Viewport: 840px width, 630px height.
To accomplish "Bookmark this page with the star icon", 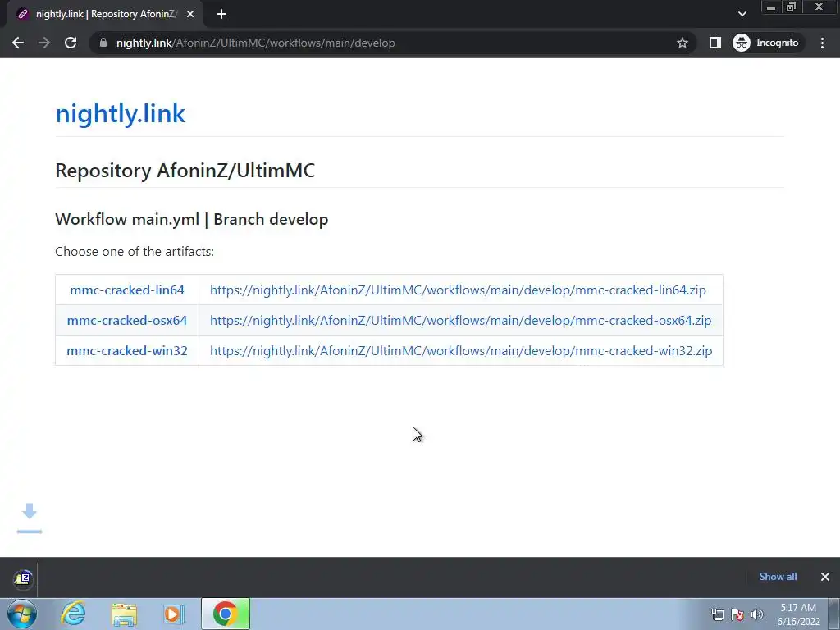I will point(682,43).
